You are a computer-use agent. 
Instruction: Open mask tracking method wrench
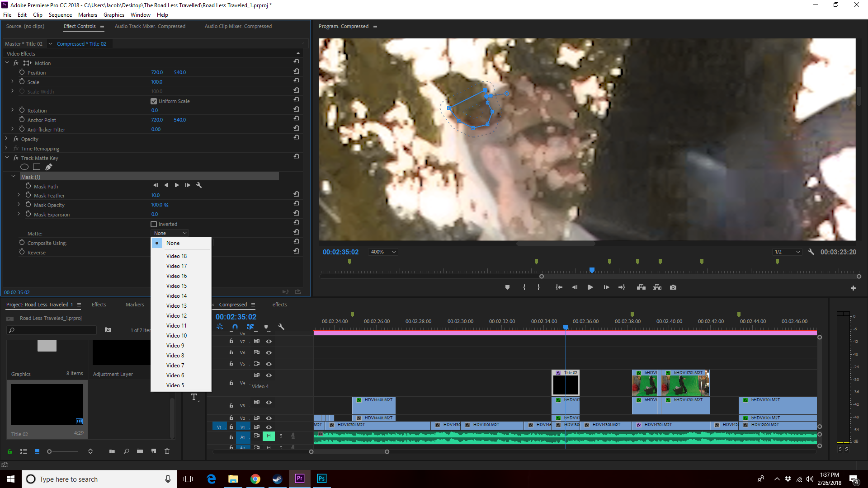(199, 185)
